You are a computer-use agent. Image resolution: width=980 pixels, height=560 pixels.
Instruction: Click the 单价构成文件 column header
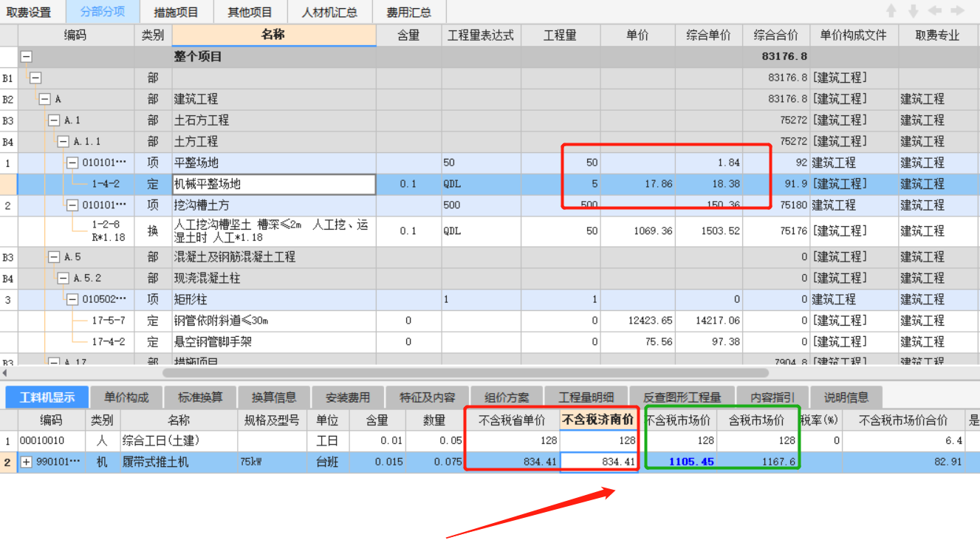tap(854, 35)
